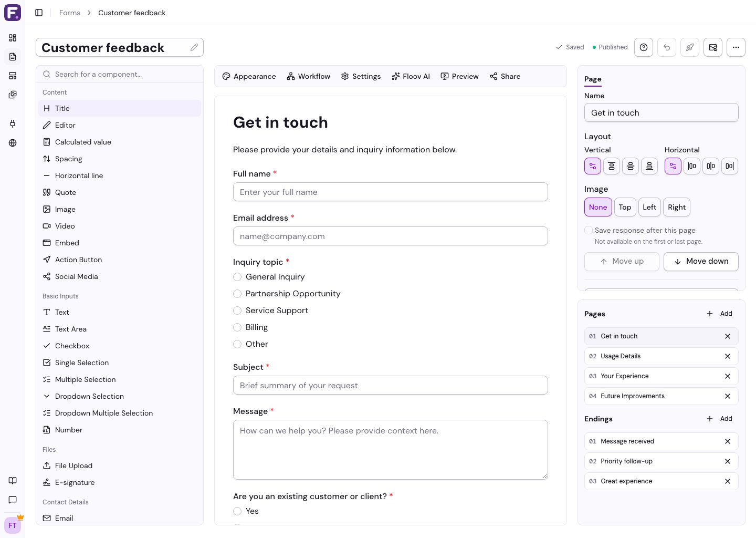756x538 pixels.
Task: Add a Dropdown Multiple Selection component
Action: [x=120, y=413]
